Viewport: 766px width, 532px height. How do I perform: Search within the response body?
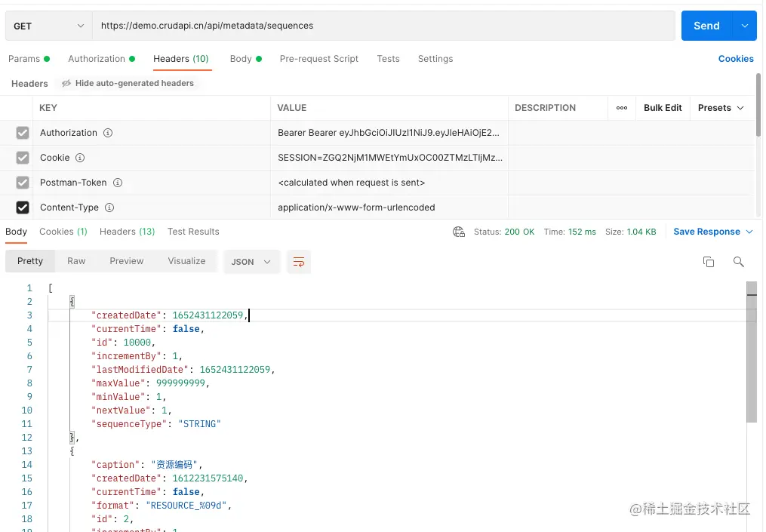[739, 262]
